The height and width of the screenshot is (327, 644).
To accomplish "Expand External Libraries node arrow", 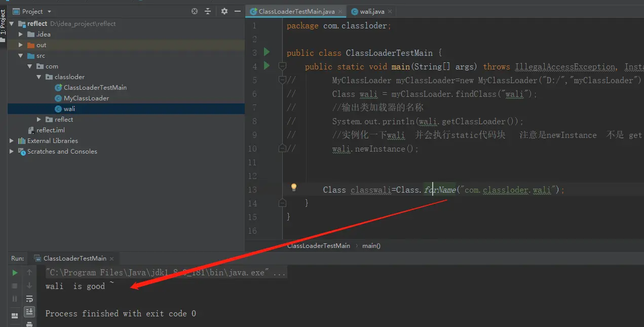I will pyautogui.click(x=12, y=140).
